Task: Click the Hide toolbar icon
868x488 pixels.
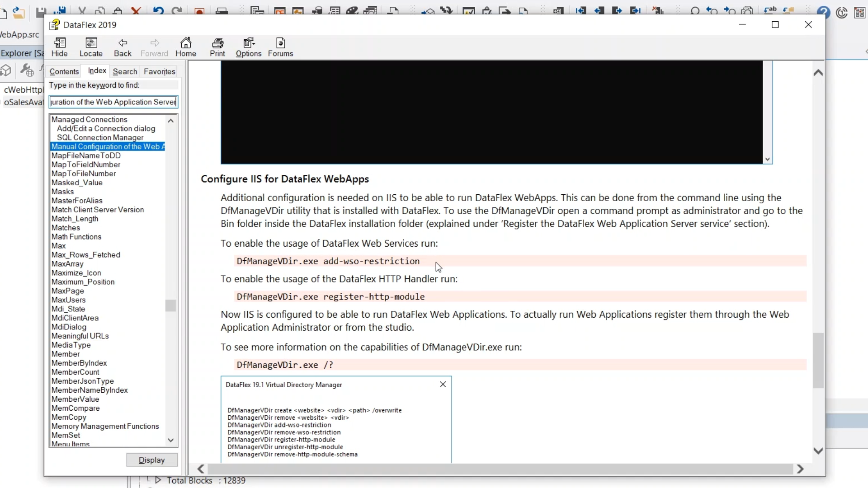Action: tap(59, 47)
